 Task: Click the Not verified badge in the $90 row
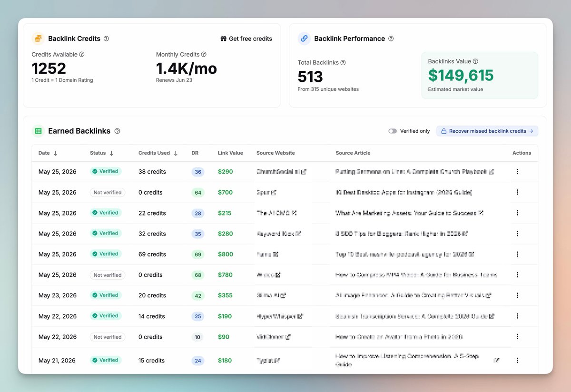click(108, 337)
